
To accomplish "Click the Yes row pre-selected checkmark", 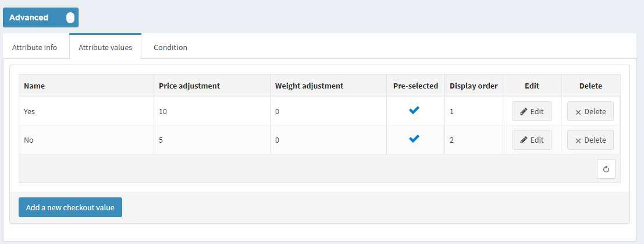I will pos(414,110).
